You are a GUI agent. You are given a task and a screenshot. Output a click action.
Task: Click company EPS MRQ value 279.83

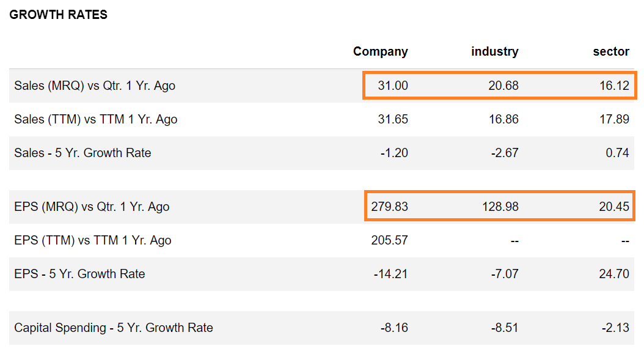[x=390, y=207]
